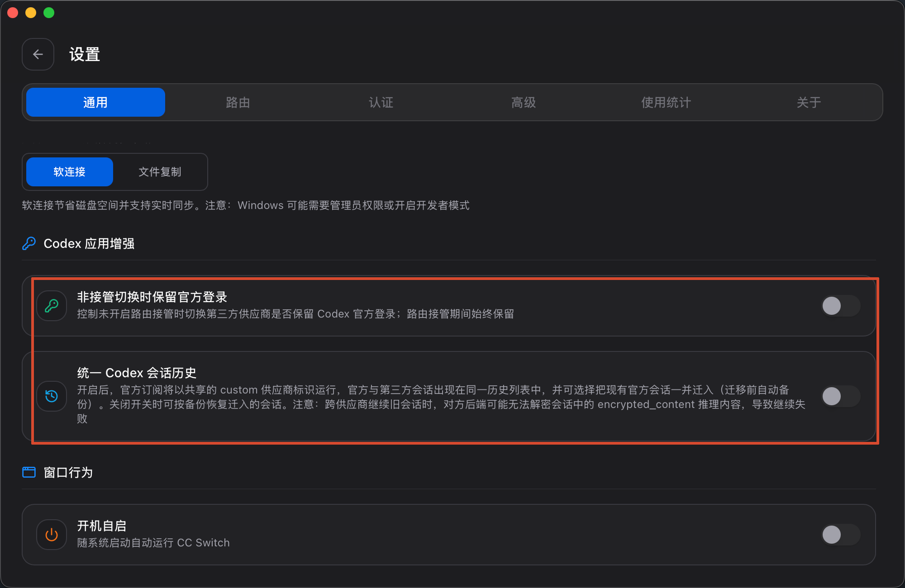Open the 使用统计 tab

point(666,102)
